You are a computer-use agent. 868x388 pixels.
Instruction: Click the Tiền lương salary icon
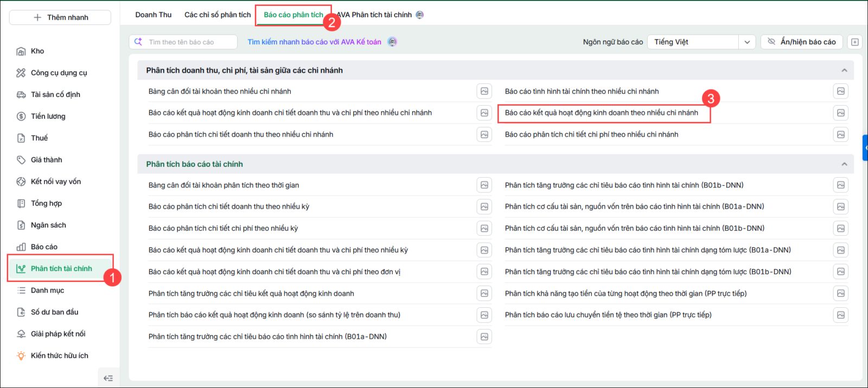[x=21, y=117]
